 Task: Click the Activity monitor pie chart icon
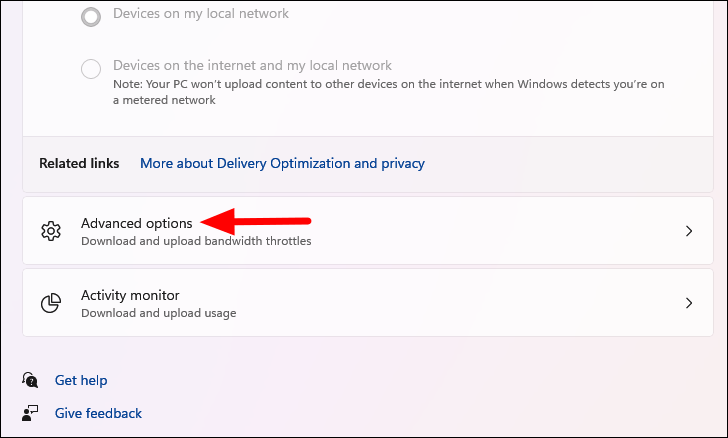(x=51, y=303)
